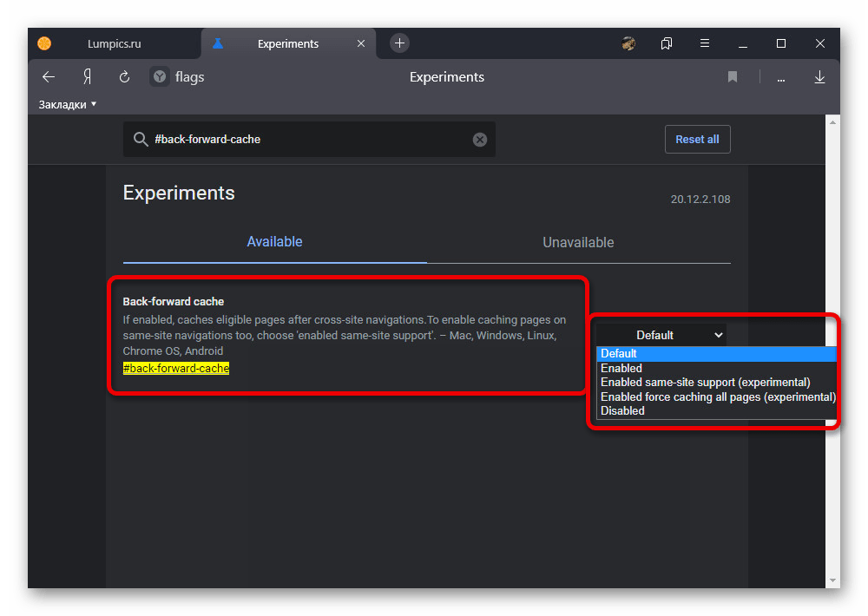
Task: Click the three-dots page menu
Action: coord(781,78)
